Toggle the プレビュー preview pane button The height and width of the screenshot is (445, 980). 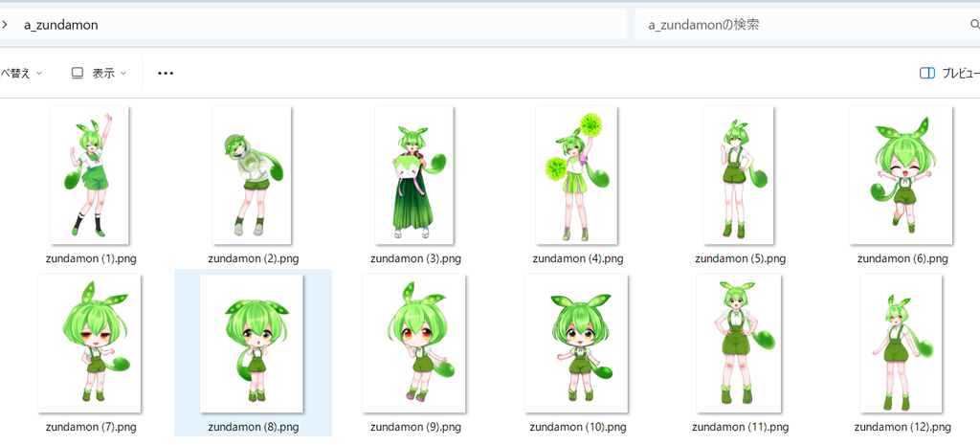click(x=949, y=73)
